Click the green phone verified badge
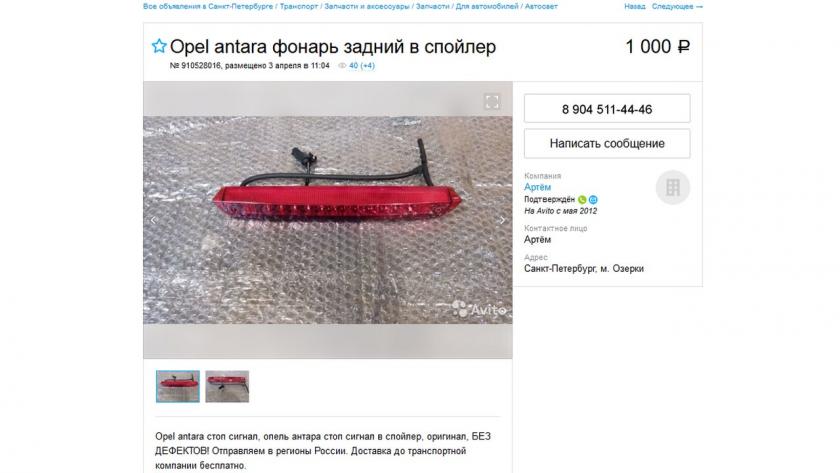The image size is (840, 473). coord(582,200)
